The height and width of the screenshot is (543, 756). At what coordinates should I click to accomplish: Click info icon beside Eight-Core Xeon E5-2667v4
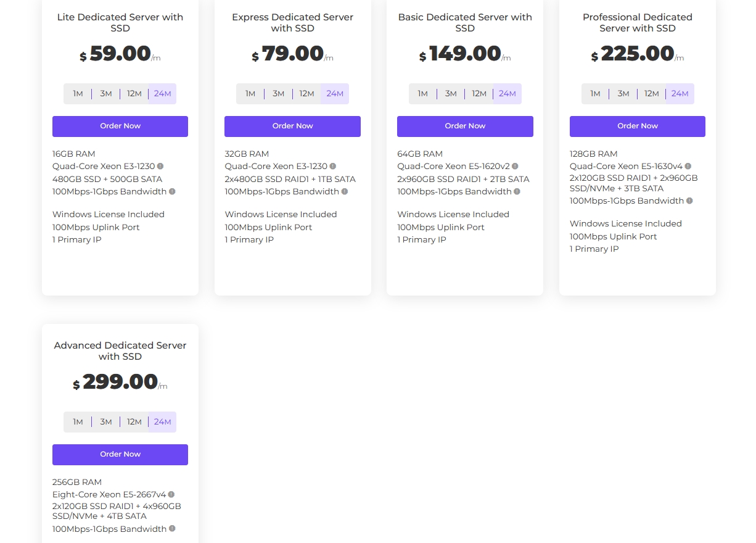coord(171,494)
